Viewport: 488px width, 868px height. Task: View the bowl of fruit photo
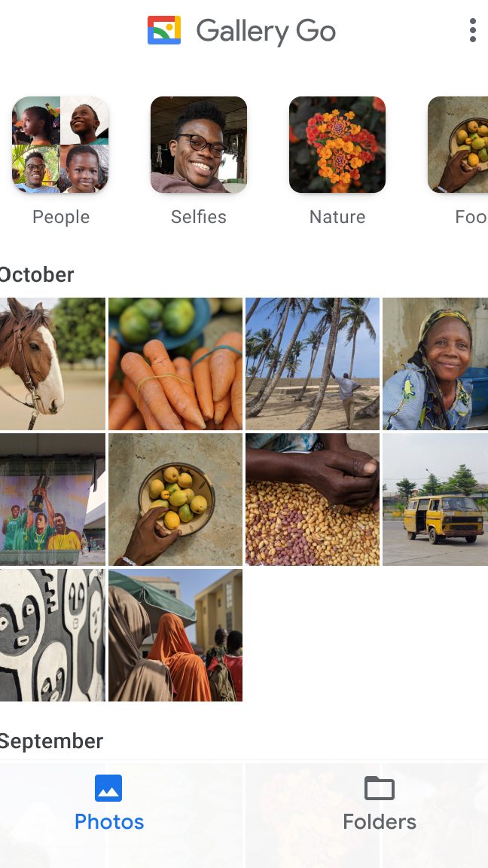[175, 500]
